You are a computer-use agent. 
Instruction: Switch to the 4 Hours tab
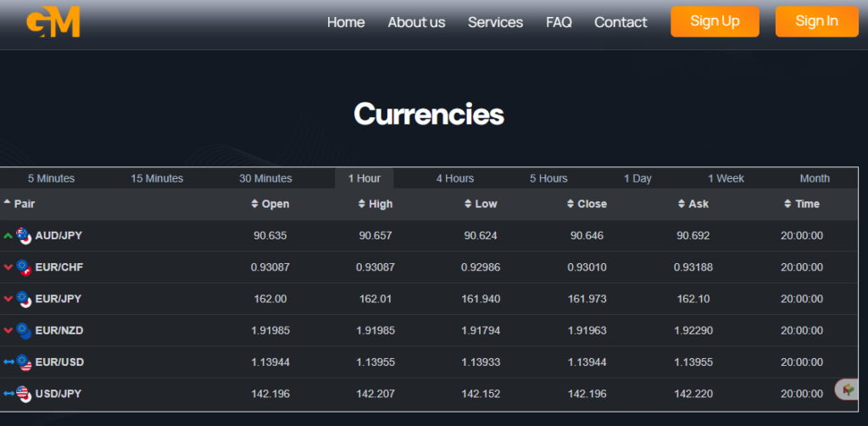point(455,178)
